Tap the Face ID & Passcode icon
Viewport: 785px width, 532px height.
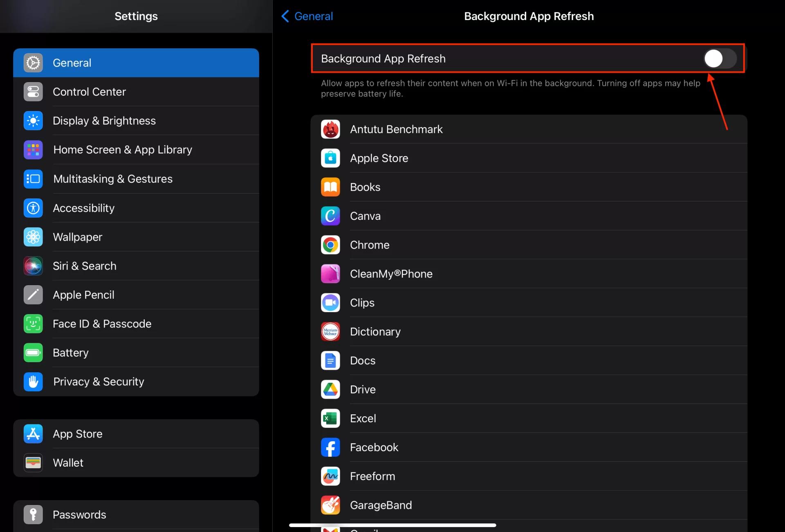click(x=33, y=324)
